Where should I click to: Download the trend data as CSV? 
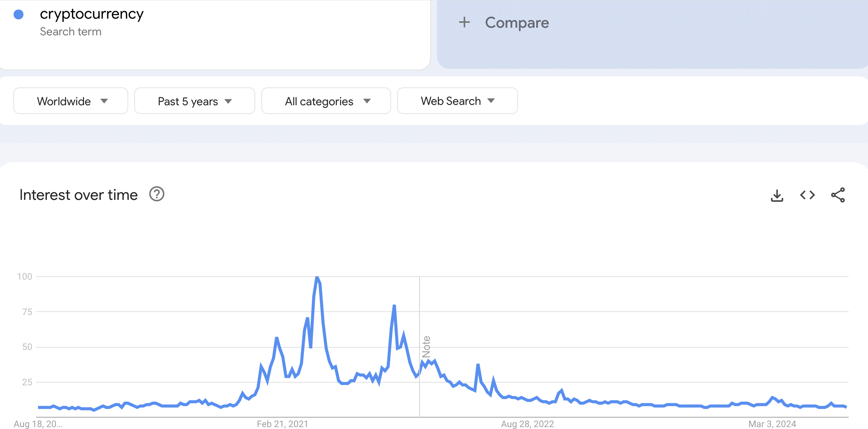777,195
